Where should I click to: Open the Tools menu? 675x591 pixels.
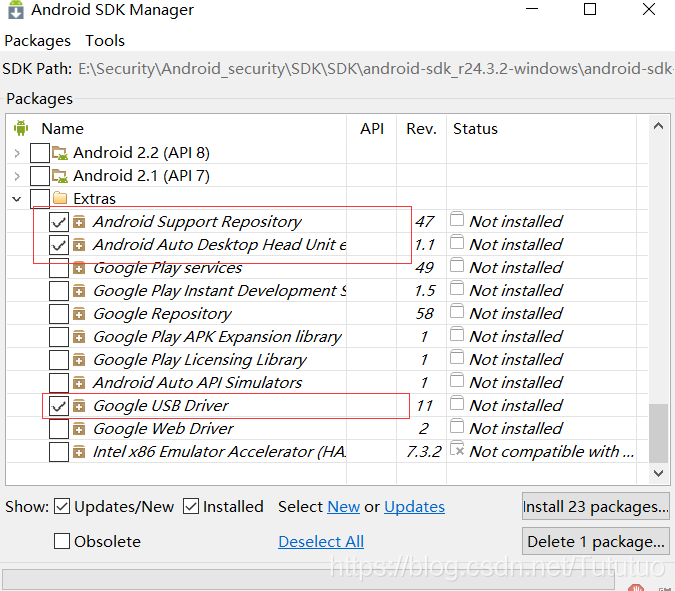pos(105,41)
